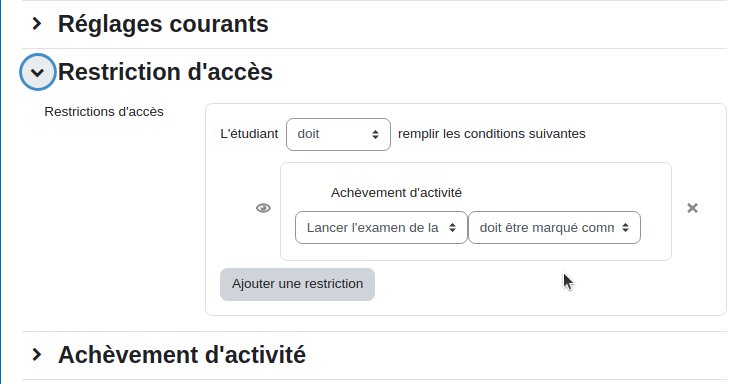Open the "doit" dropdown
The height and width of the screenshot is (384, 748).
(338, 134)
